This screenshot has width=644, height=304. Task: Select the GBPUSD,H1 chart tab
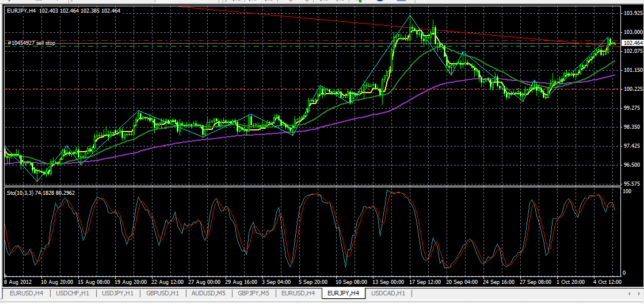coord(162,294)
